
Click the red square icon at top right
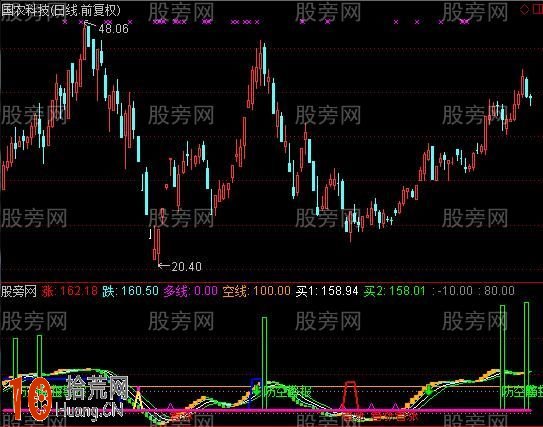tap(539, 10)
